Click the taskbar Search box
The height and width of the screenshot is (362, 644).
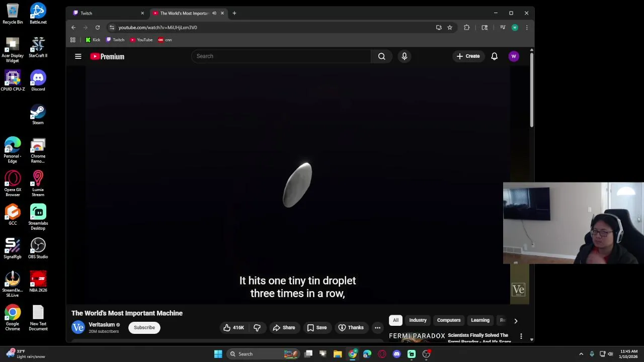point(264,354)
